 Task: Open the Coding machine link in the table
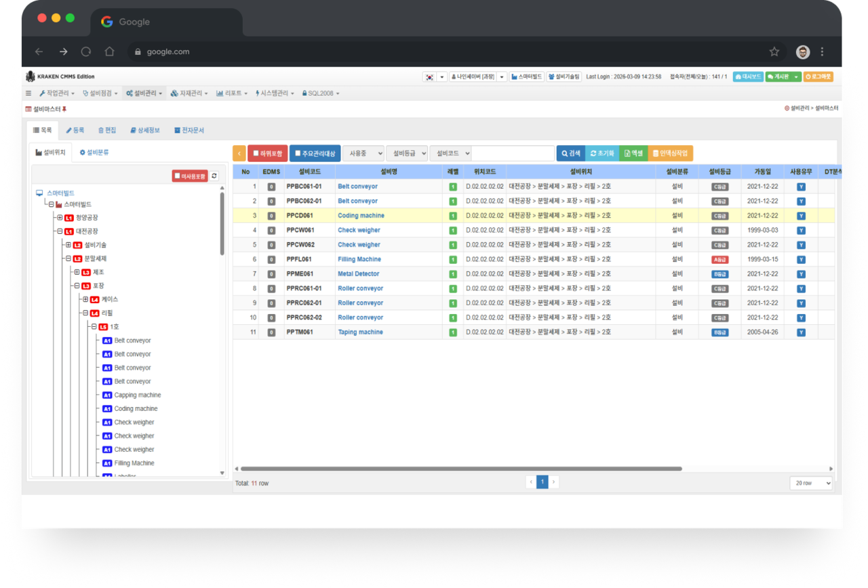pos(361,216)
